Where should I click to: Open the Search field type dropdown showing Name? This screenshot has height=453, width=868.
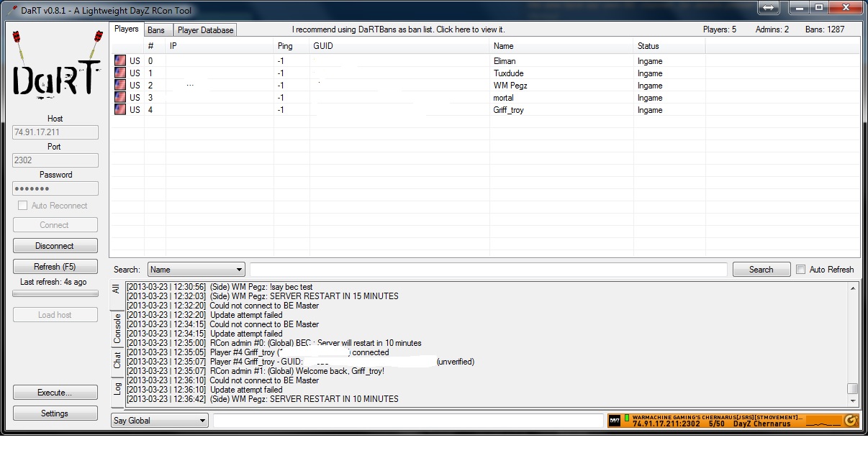(196, 270)
